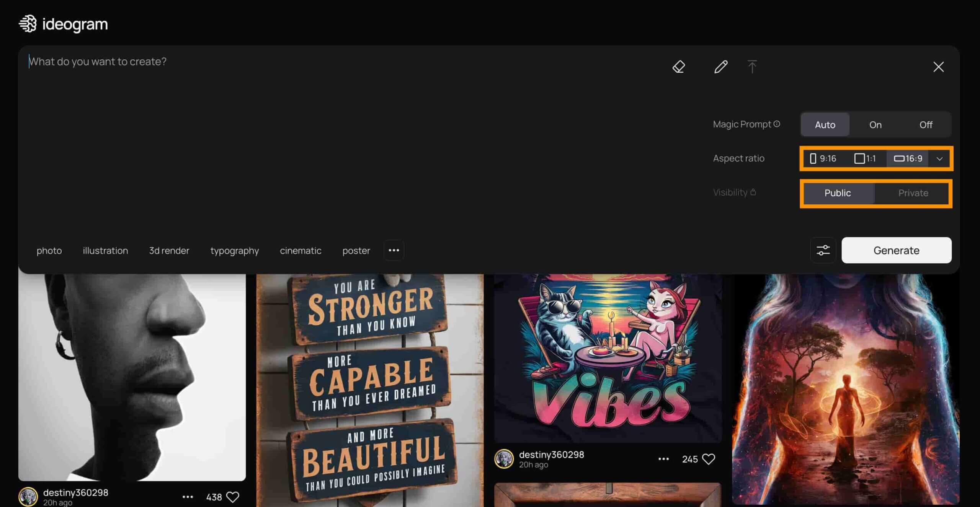Viewport: 980px width, 507px height.
Task: Click the pencil edit icon
Action: [720, 67]
